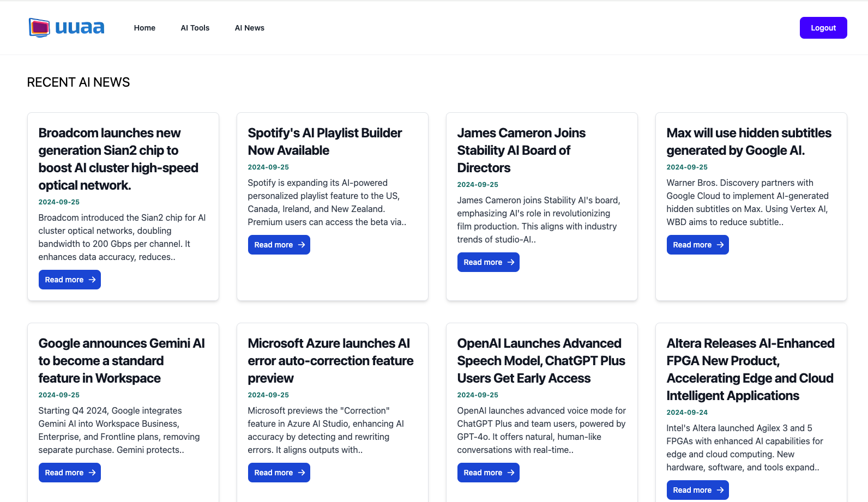The image size is (868, 502).
Task: Click Microsoft Azure launches AI error headline
Action: pyautogui.click(x=330, y=361)
